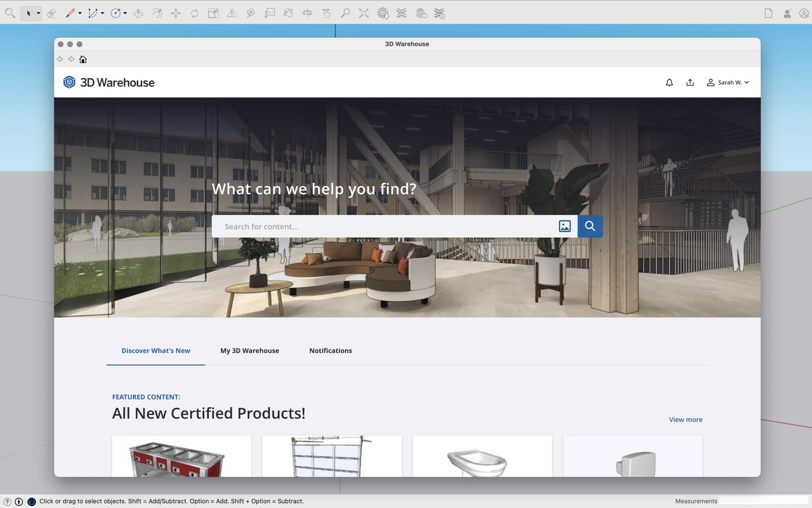
Task: Activate the Paint Bucket tool
Action: click(288, 13)
